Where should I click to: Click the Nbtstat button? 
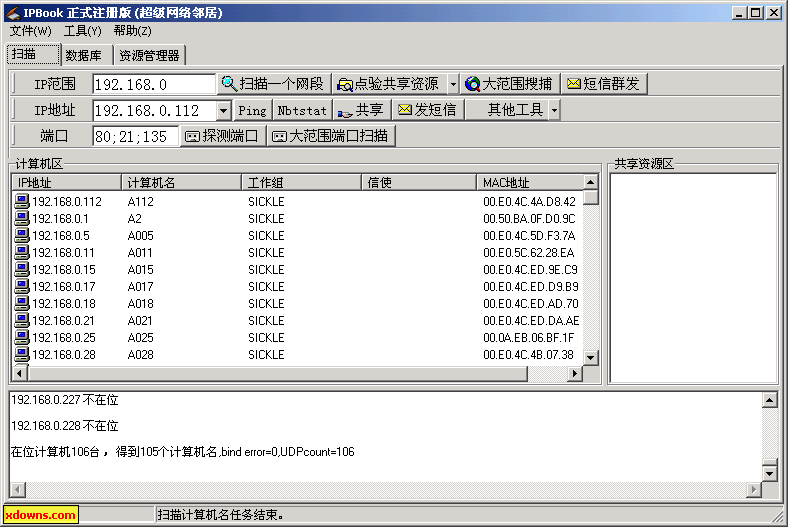(x=302, y=110)
